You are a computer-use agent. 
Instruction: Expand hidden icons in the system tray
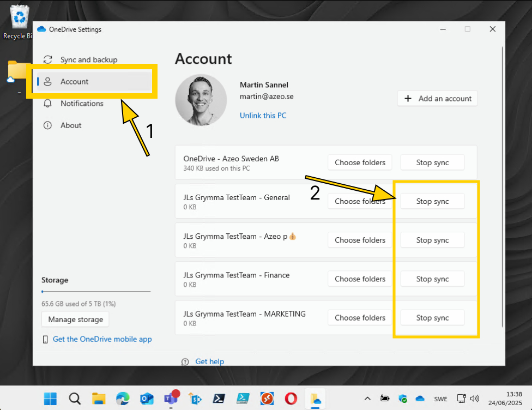(x=367, y=399)
